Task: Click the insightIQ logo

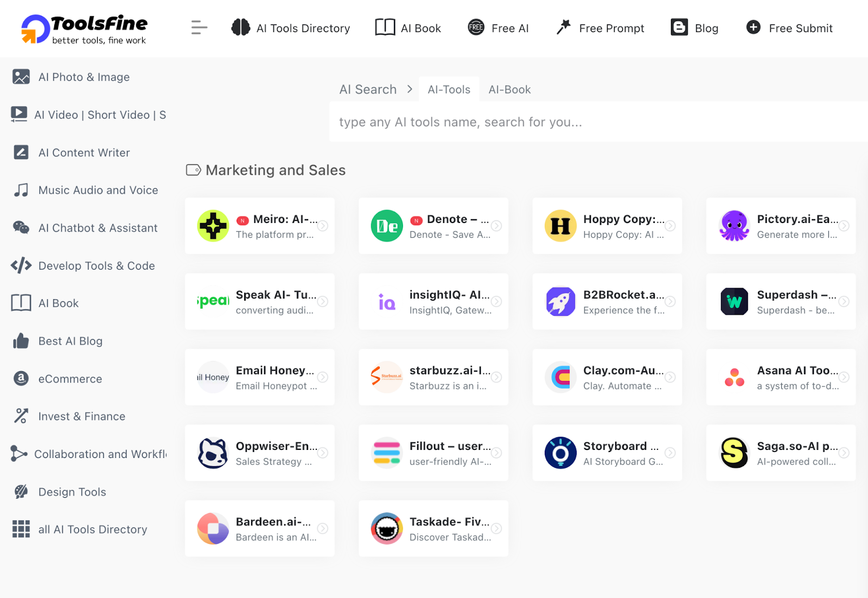Action: coord(387,301)
